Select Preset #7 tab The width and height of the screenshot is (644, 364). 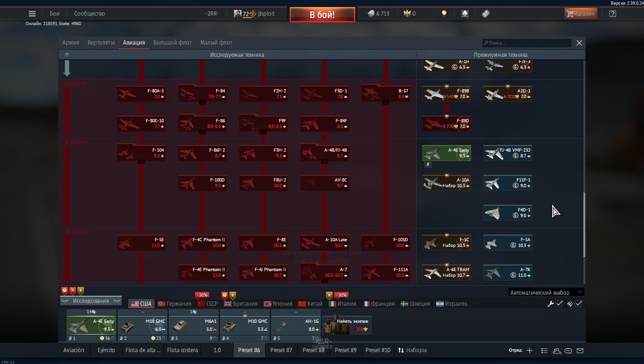pyautogui.click(x=281, y=350)
